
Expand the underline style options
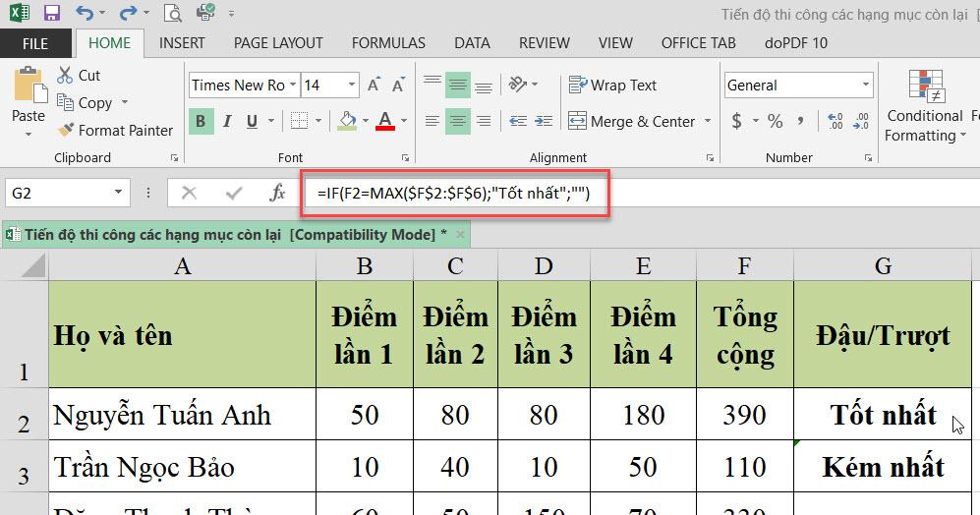271,121
